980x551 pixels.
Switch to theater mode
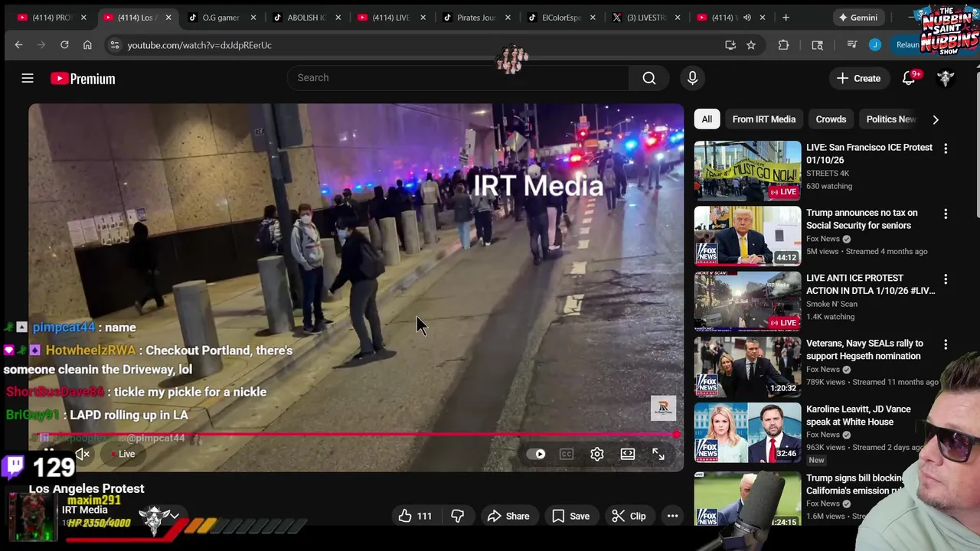[x=628, y=454]
